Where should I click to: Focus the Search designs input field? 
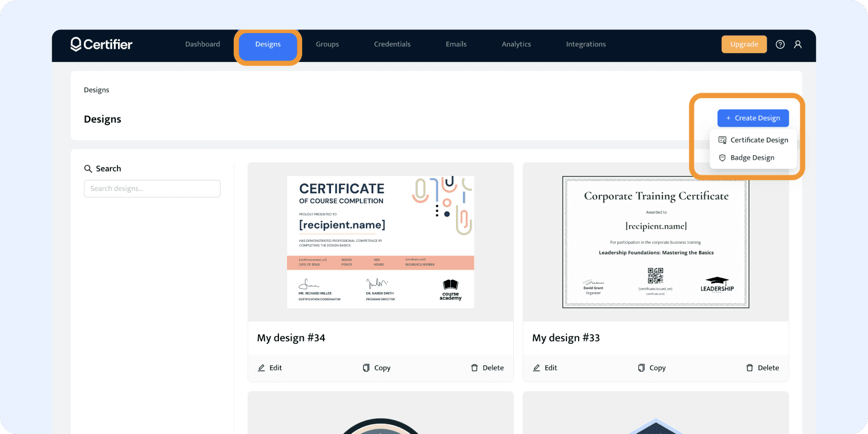point(152,189)
